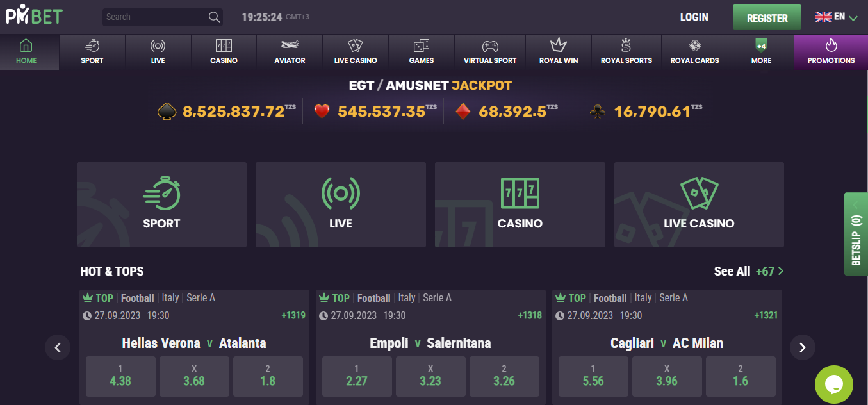This screenshot has height=405, width=868.
Task: Expand the BETSLIP (0) side panel
Action: (856, 234)
